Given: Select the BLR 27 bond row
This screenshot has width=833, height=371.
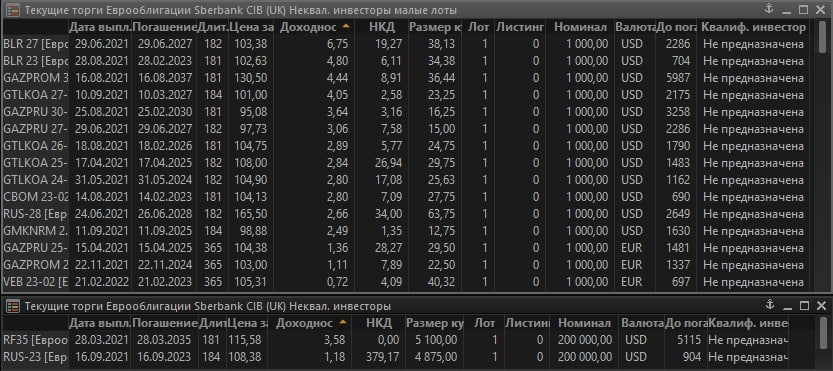Looking at the screenshot, I should (x=406, y=44).
